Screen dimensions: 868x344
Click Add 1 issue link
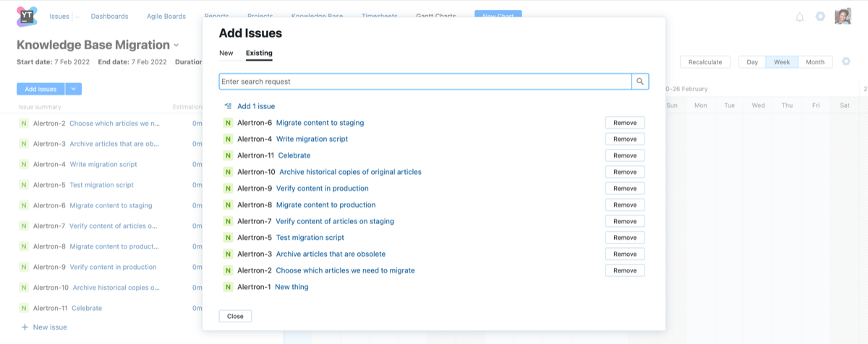[256, 106]
